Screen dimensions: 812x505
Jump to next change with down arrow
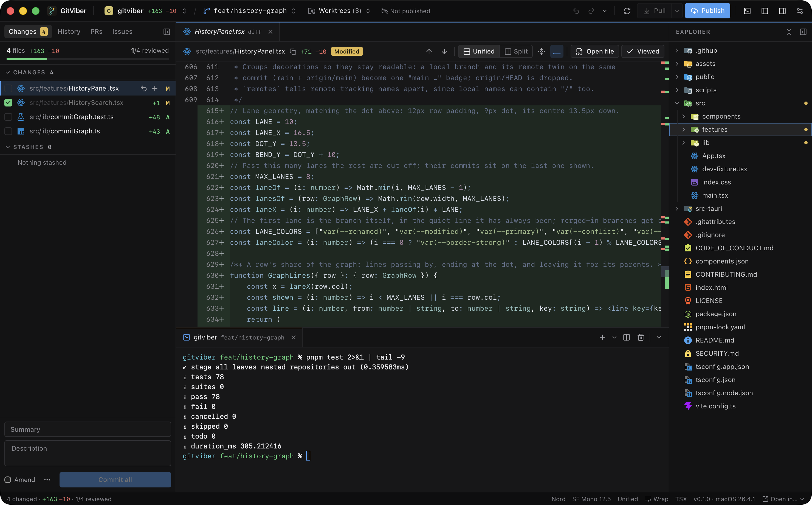click(x=444, y=51)
